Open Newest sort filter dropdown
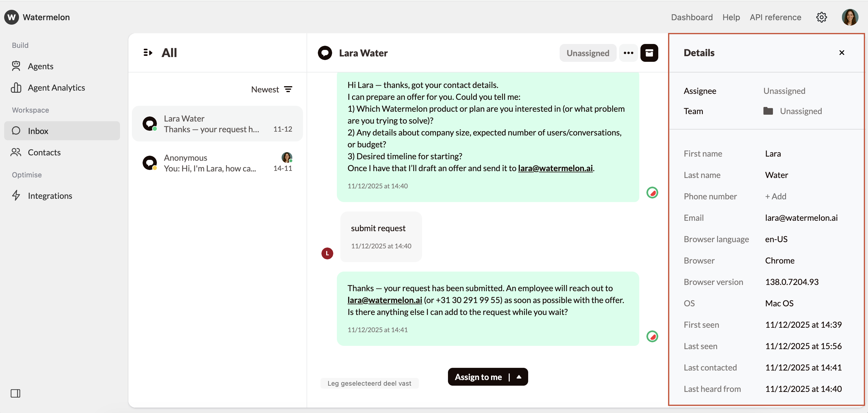Screen dimensions: 868x413 point(272,89)
